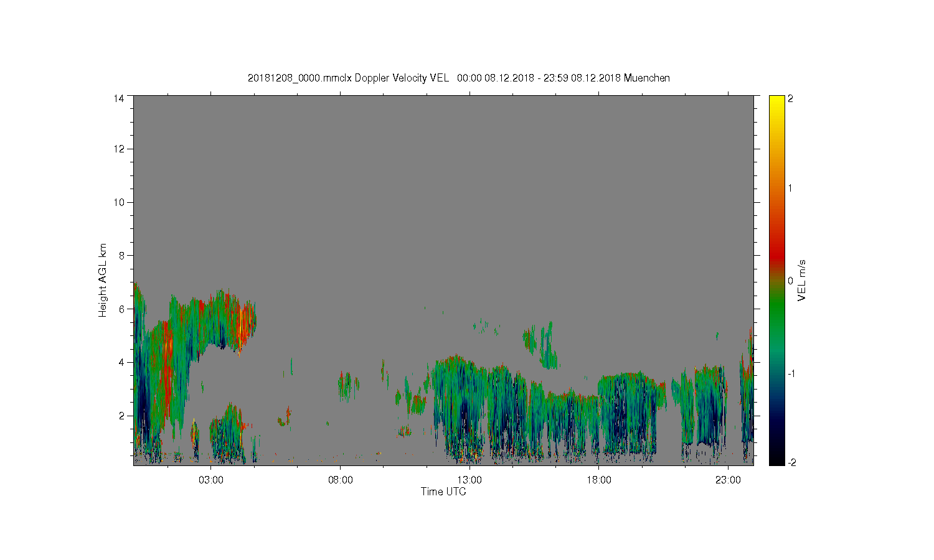Click the velocity colorbar scale

[776, 280]
